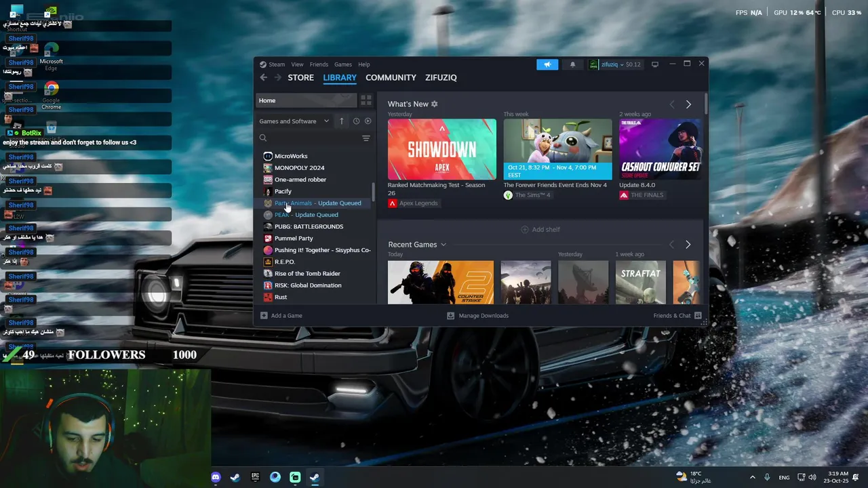Open the View menu
Image resolution: width=868 pixels, height=488 pixels.
point(297,64)
